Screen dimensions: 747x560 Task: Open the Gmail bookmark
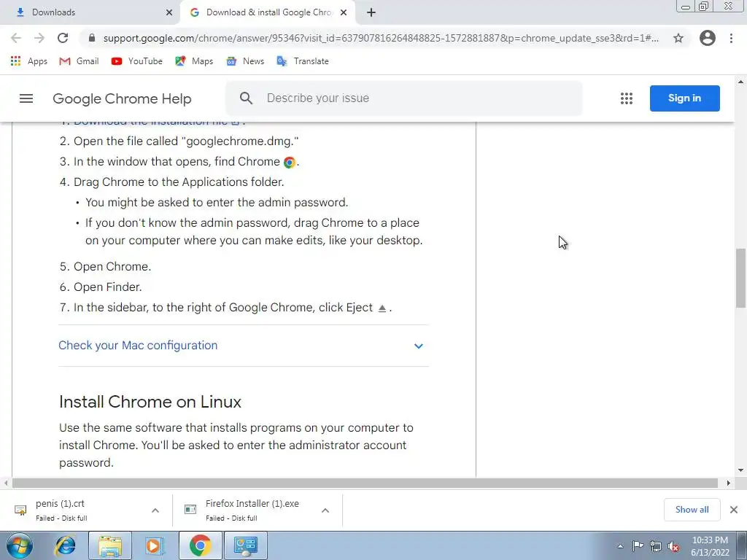pos(79,61)
